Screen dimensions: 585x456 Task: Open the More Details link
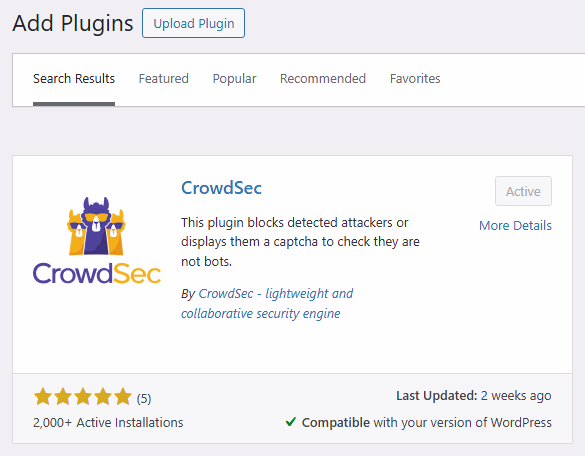pyautogui.click(x=515, y=225)
